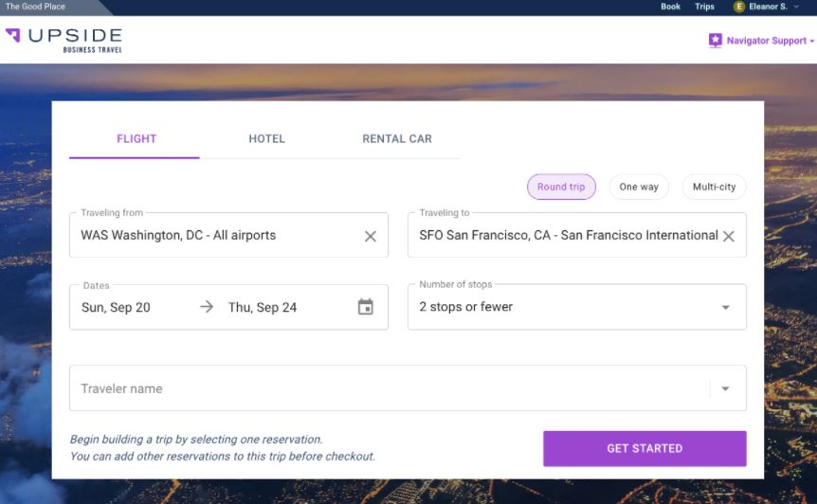This screenshot has width=817, height=504.
Task: Click the arrow between travel dates
Action: pyautogui.click(x=207, y=307)
